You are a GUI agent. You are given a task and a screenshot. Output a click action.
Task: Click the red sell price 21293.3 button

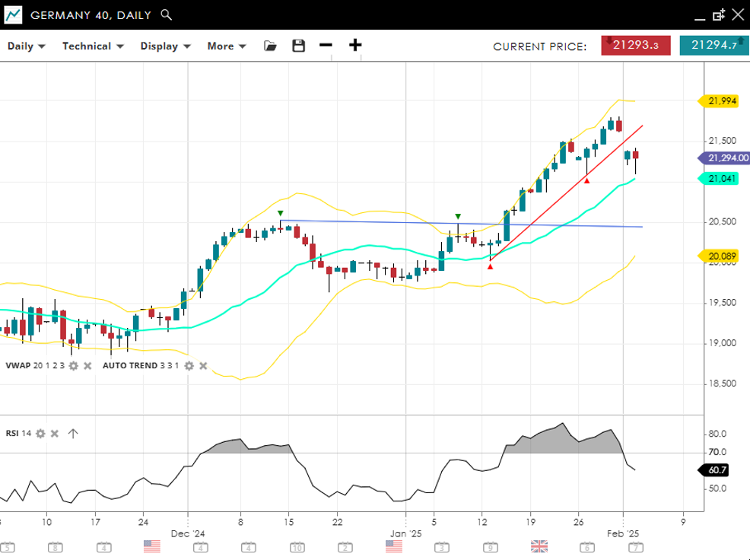coord(636,45)
